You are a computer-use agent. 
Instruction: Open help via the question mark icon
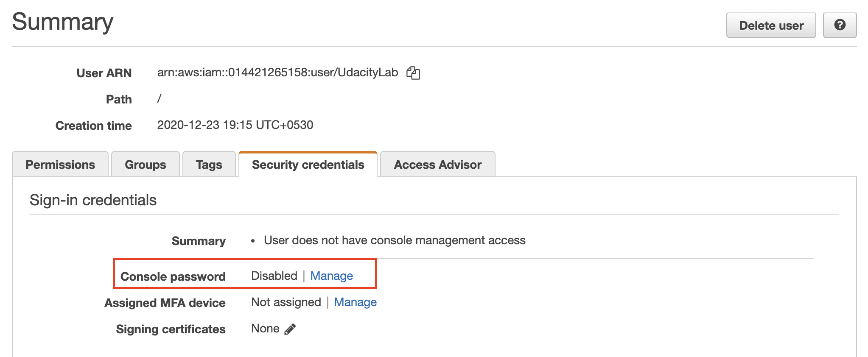tap(840, 25)
